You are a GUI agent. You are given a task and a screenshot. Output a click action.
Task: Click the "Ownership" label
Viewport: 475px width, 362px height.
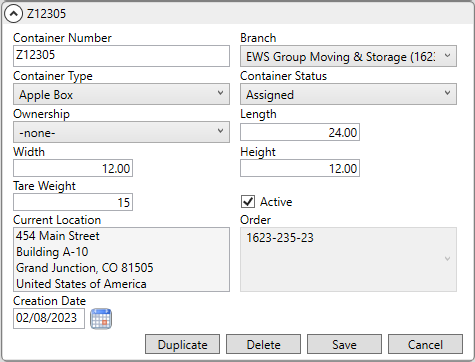tap(41, 114)
